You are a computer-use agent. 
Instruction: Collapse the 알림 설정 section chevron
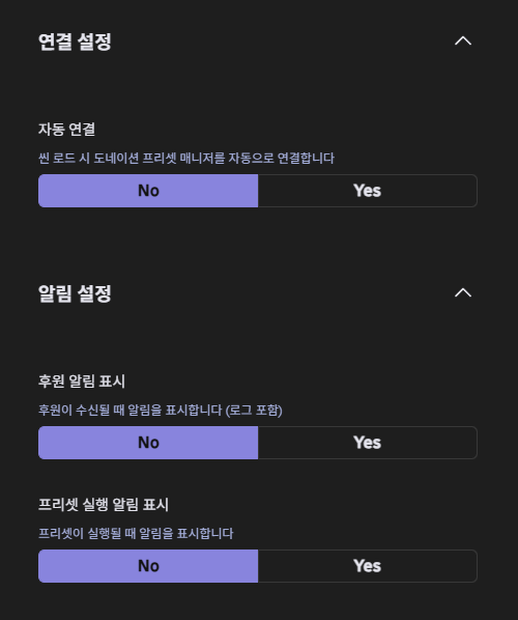(463, 293)
